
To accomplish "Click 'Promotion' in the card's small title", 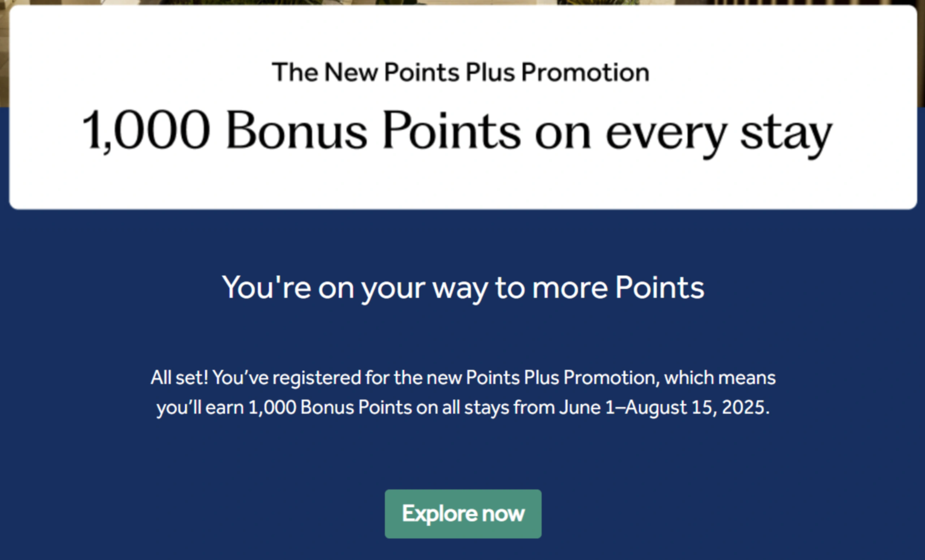I will coord(585,72).
